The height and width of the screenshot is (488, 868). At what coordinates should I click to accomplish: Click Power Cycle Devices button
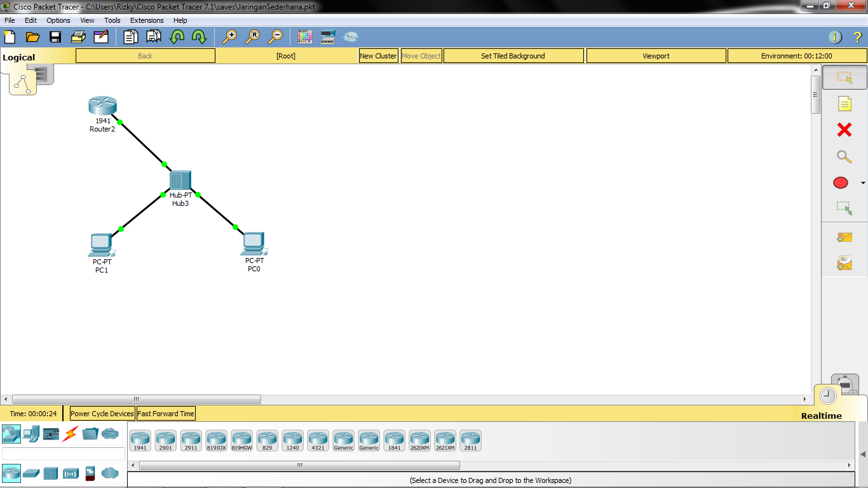coord(102,414)
